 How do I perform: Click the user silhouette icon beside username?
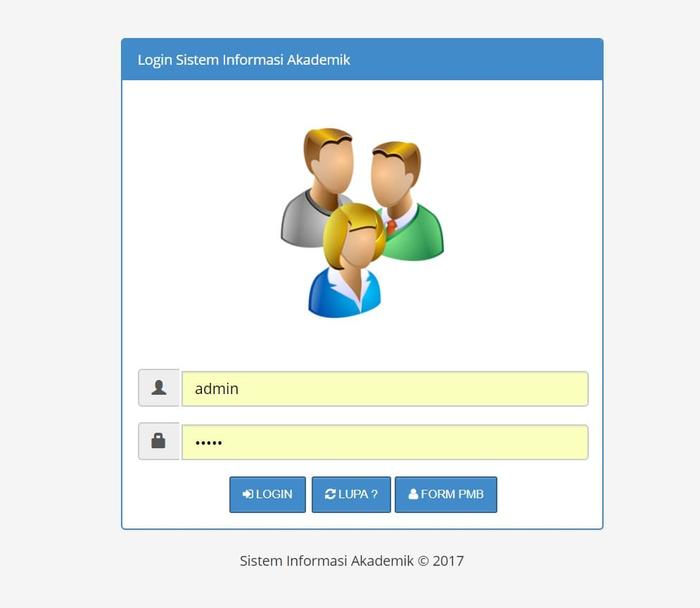pos(159,388)
